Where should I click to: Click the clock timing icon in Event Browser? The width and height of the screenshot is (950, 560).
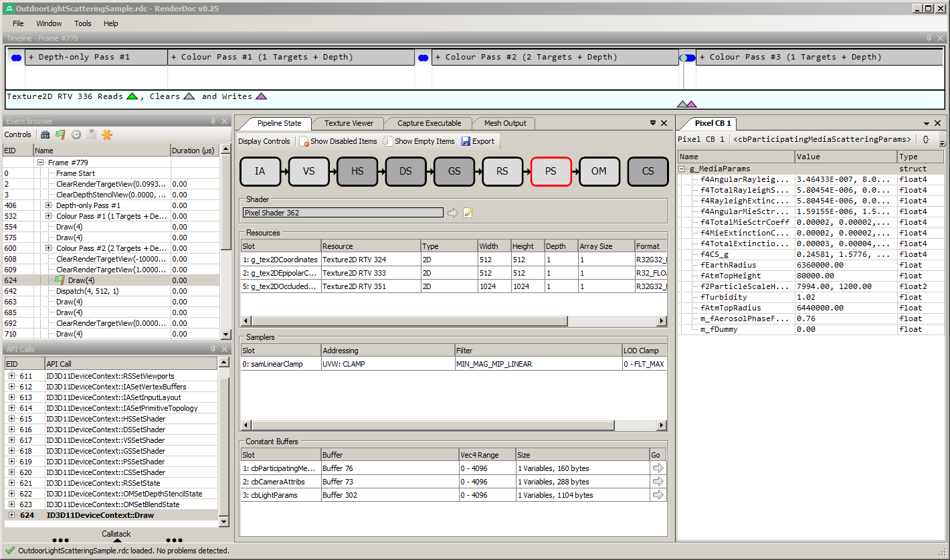pyautogui.click(x=76, y=134)
